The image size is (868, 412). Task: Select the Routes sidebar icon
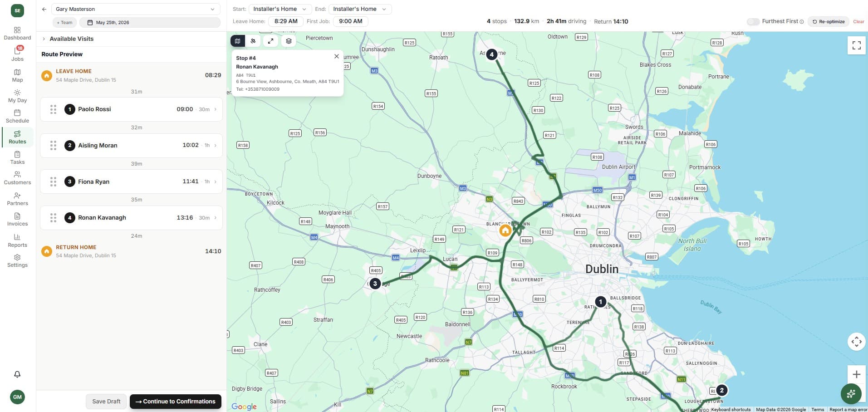pos(17,134)
